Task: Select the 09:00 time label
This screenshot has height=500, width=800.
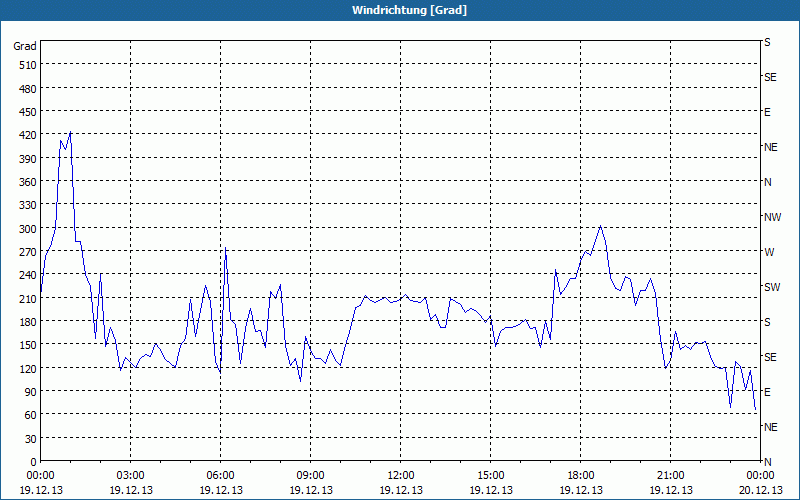Action: 311,476
